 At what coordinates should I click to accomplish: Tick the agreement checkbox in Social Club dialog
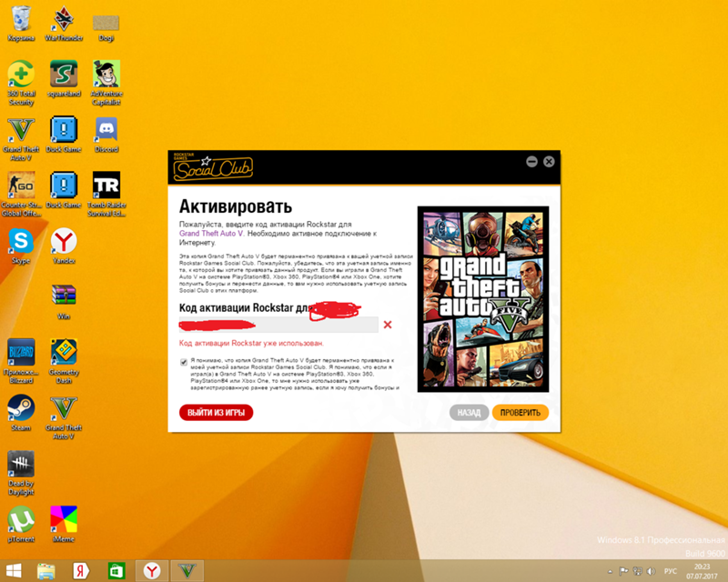[x=184, y=362]
